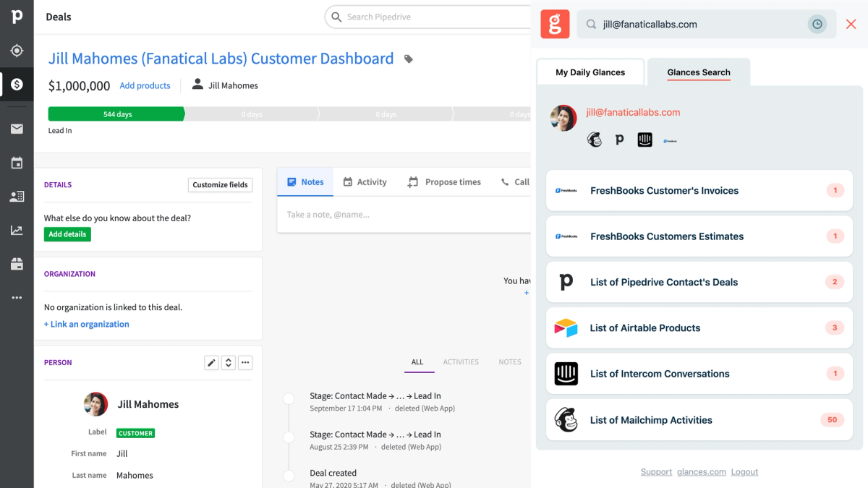
Task: Open the Insights chart icon in sidebar
Action: pos(17,230)
